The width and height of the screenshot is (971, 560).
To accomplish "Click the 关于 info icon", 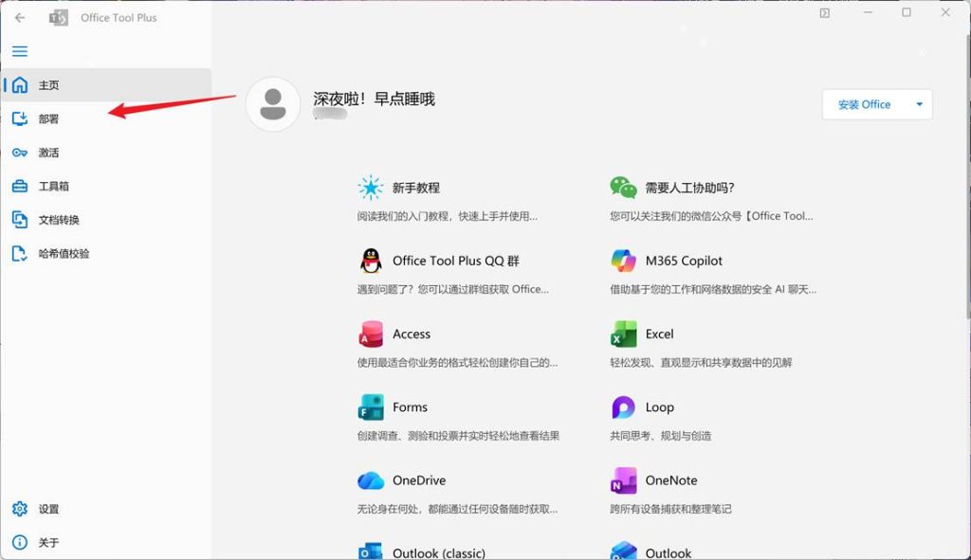I will pyautogui.click(x=20, y=543).
